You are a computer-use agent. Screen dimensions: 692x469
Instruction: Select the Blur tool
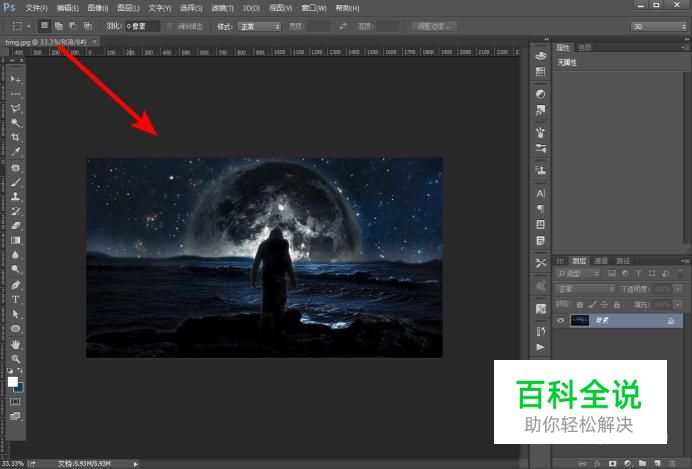[x=15, y=255]
